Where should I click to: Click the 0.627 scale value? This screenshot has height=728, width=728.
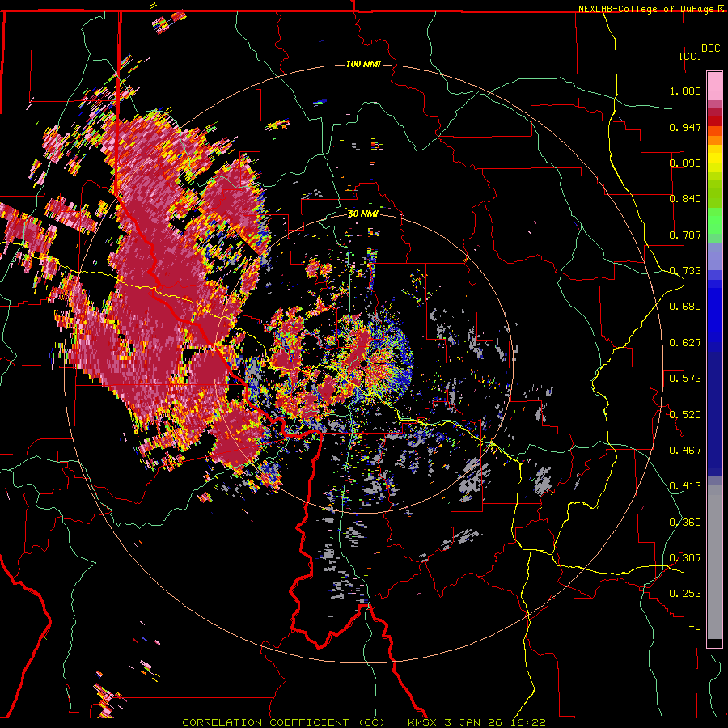(685, 343)
